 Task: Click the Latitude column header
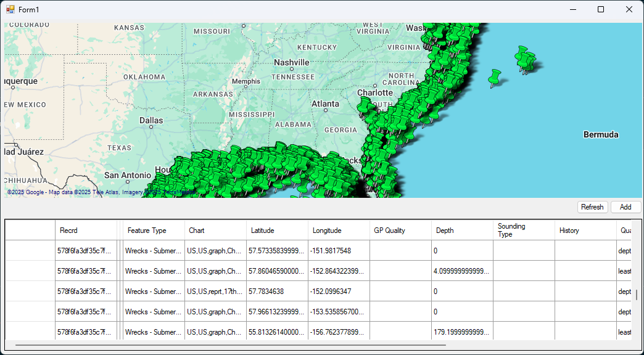tap(277, 231)
